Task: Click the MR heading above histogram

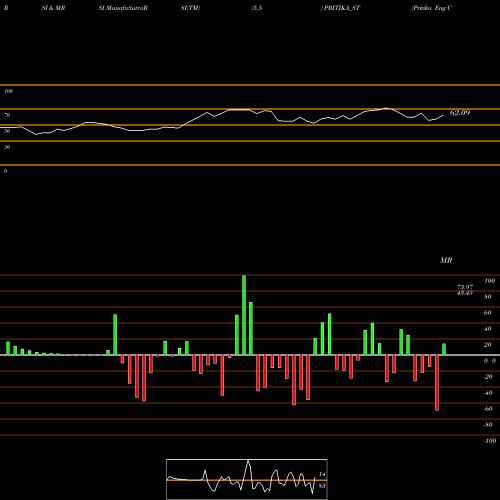Action: click(x=446, y=260)
